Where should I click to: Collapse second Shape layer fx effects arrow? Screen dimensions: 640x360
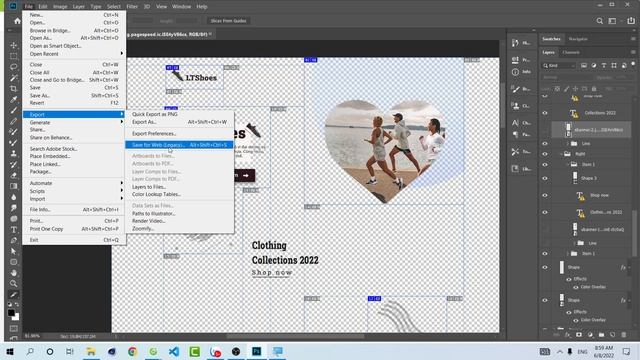(x=629, y=300)
